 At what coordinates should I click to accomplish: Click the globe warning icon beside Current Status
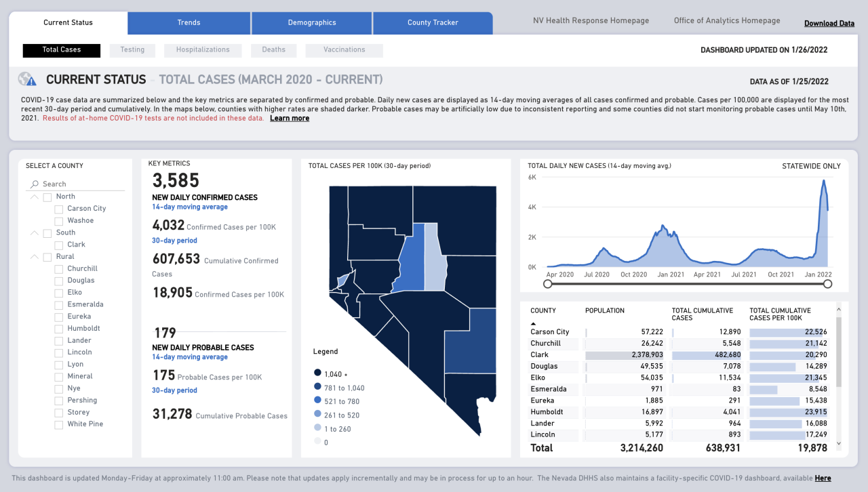(x=28, y=79)
